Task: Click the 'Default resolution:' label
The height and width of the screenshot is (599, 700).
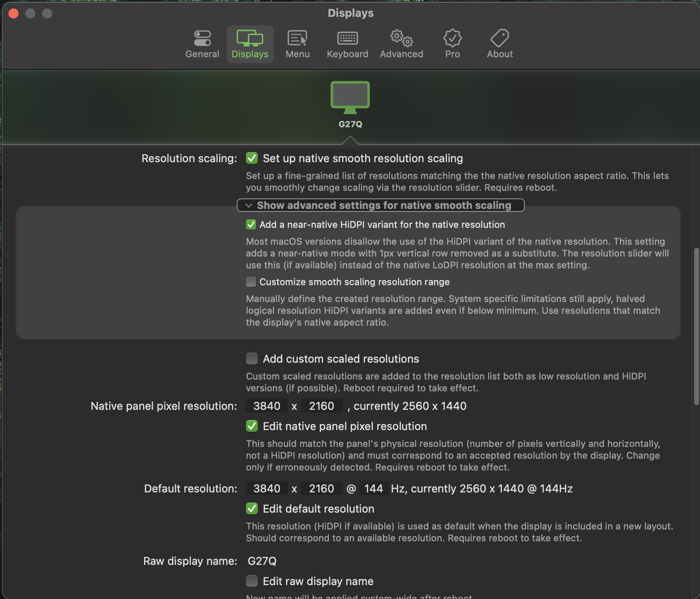Action: pos(190,489)
